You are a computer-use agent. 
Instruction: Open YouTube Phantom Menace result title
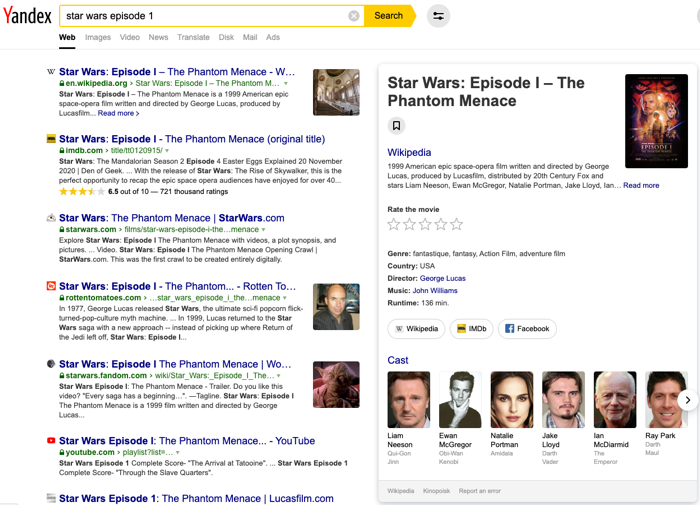pos(187,441)
